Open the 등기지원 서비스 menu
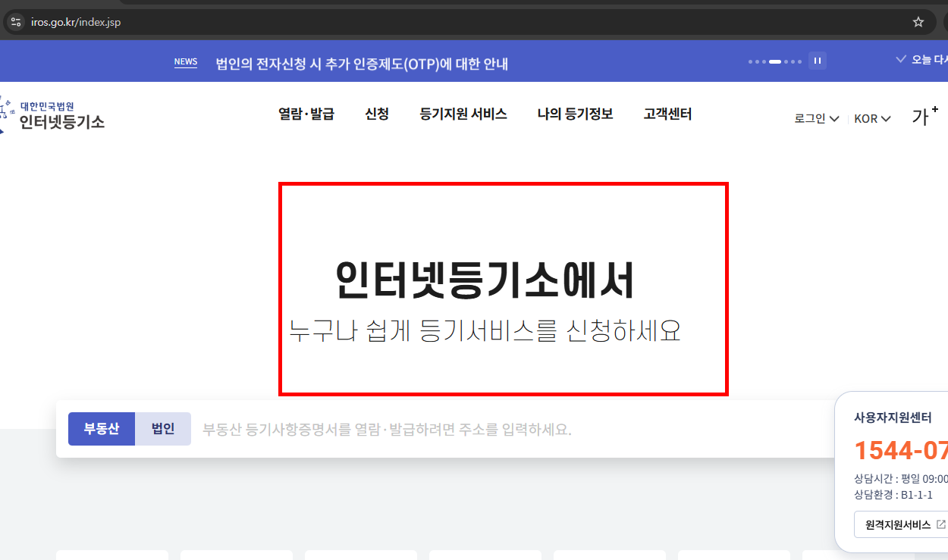This screenshot has width=948, height=560. pyautogui.click(x=463, y=114)
